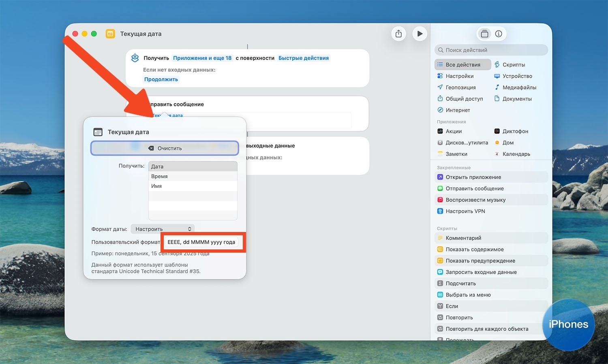
Task: Click the Share shortcut icon
Action: (398, 34)
